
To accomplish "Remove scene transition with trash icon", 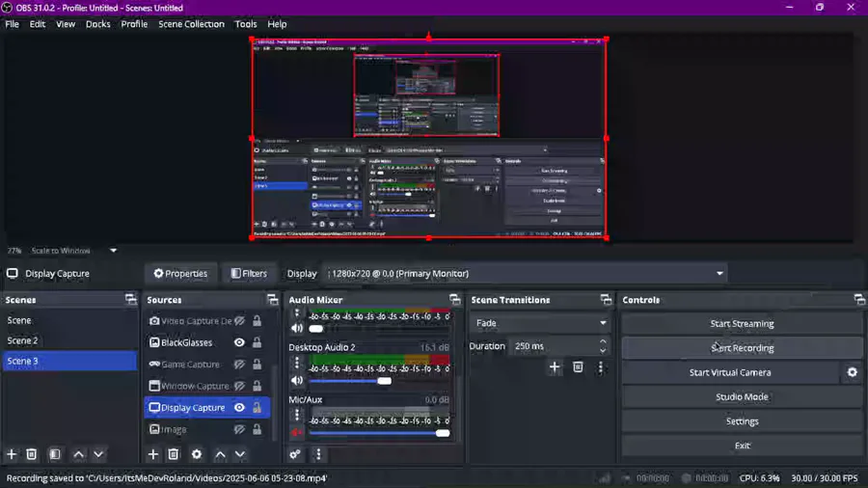I will (578, 366).
